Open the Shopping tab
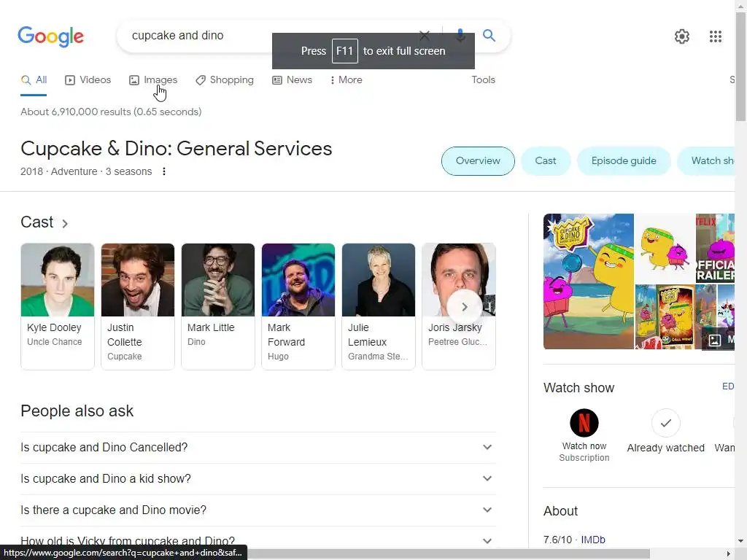 tap(225, 80)
